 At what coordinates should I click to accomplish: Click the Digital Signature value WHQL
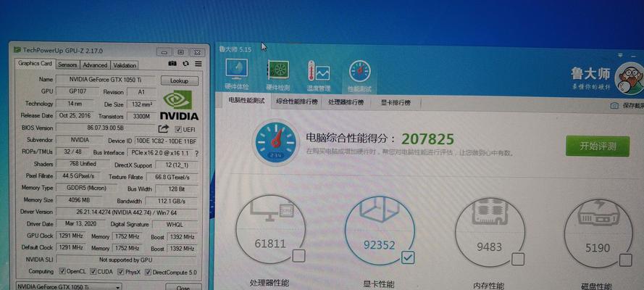(175, 225)
